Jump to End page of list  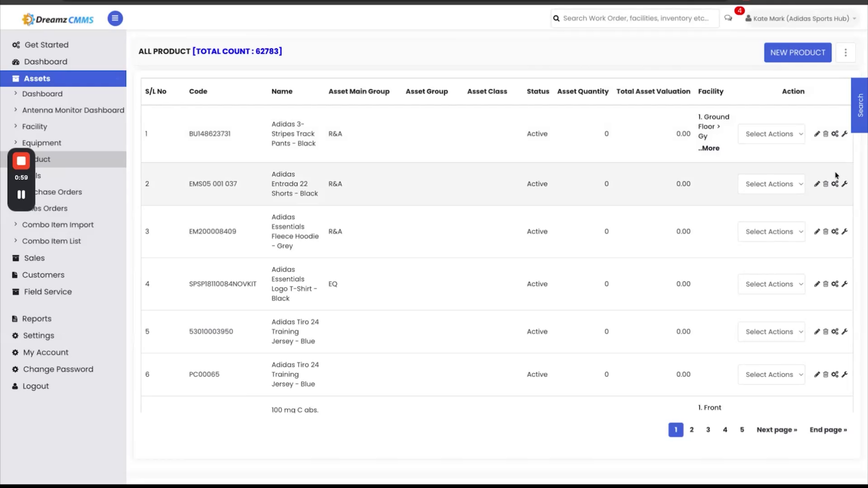828,430
